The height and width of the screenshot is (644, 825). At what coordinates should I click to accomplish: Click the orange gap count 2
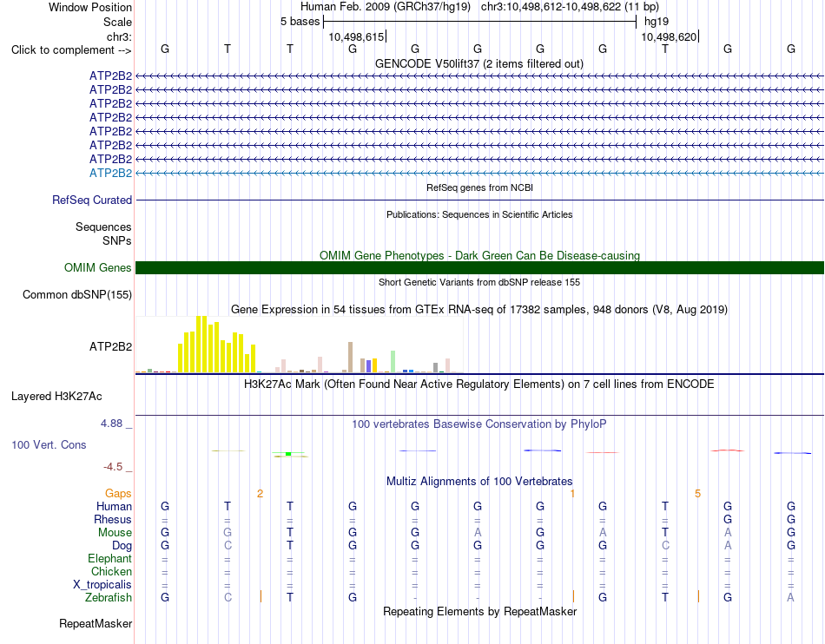pyautogui.click(x=260, y=494)
